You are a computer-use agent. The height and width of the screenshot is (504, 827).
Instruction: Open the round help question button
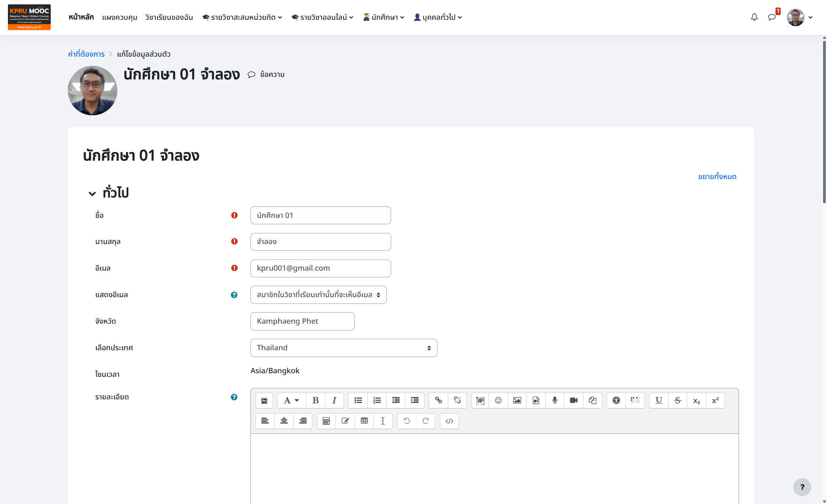click(802, 487)
